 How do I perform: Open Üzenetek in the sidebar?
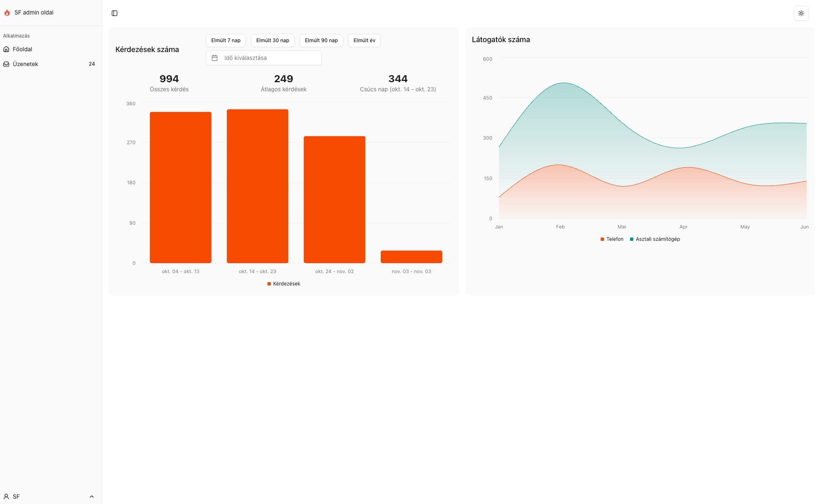pos(25,64)
